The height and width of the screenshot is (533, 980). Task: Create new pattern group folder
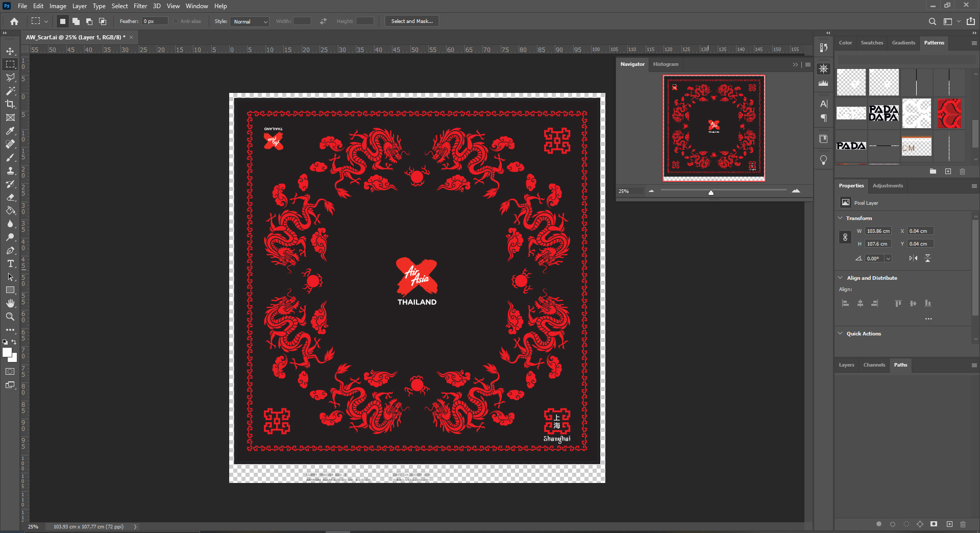pos(933,172)
